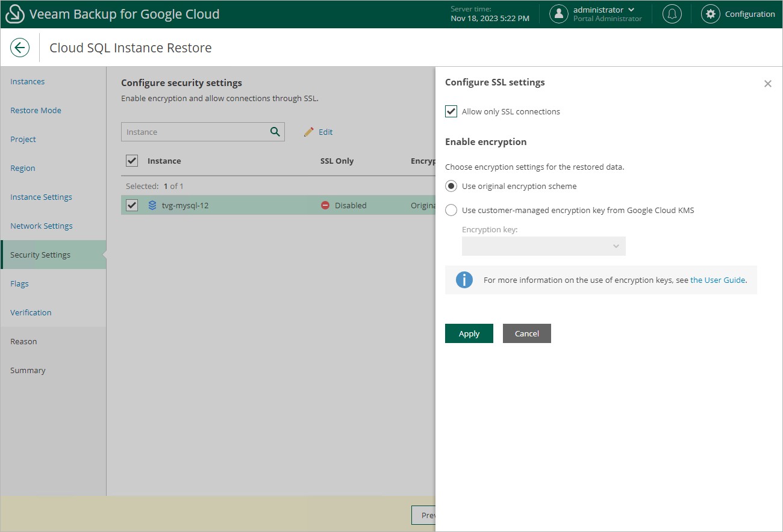Uncheck the tvg-mysql-12 row checkbox
This screenshot has height=532, width=783.
click(x=132, y=205)
